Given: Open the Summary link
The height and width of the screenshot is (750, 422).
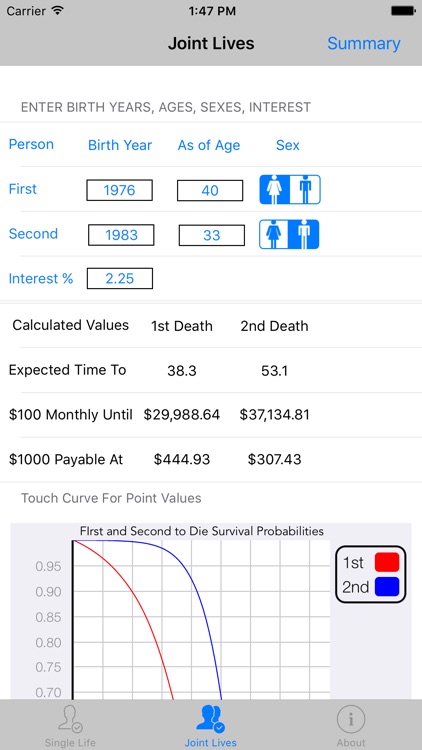Looking at the screenshot, I should tap(364, 44).
